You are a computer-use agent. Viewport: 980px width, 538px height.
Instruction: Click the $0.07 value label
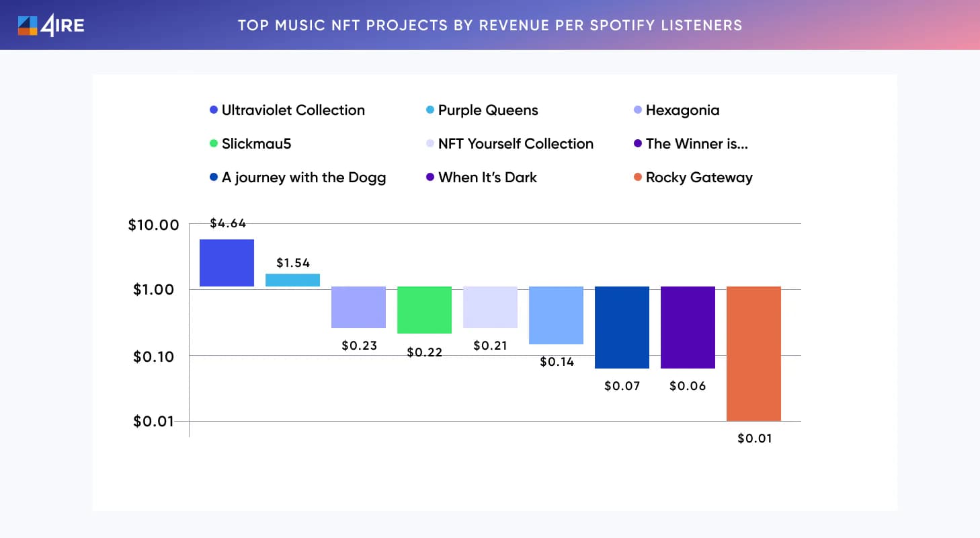(622, 386)
